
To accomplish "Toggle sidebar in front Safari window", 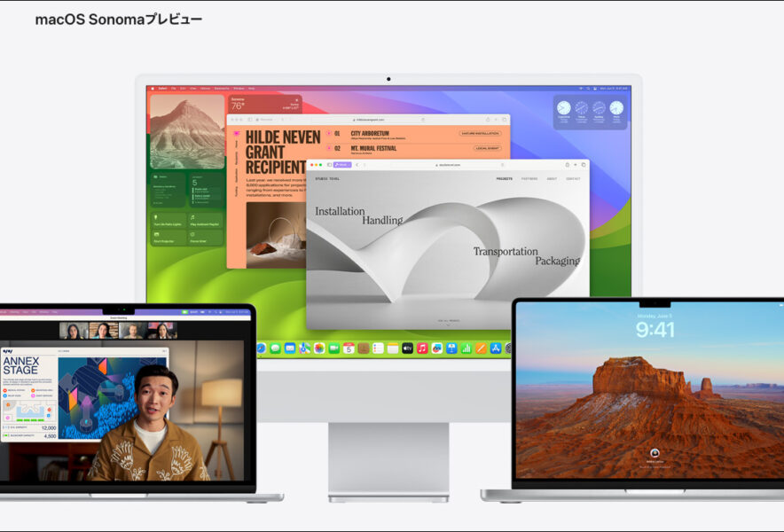I will click(330, 165).
